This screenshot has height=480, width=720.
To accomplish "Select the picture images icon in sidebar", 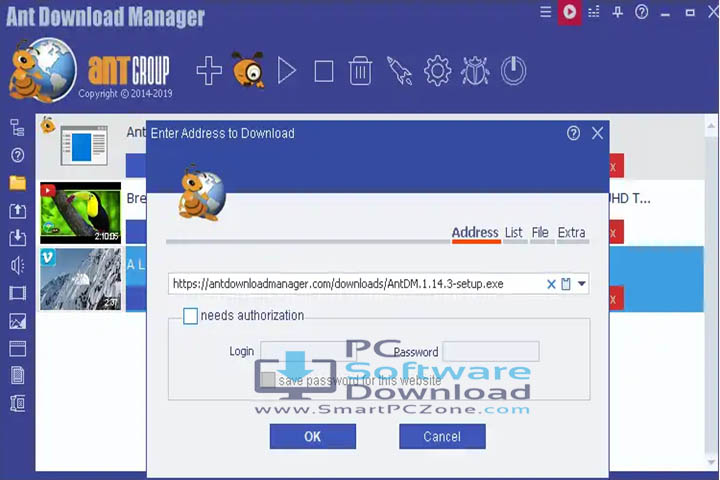I will click(x=17, y=321).
